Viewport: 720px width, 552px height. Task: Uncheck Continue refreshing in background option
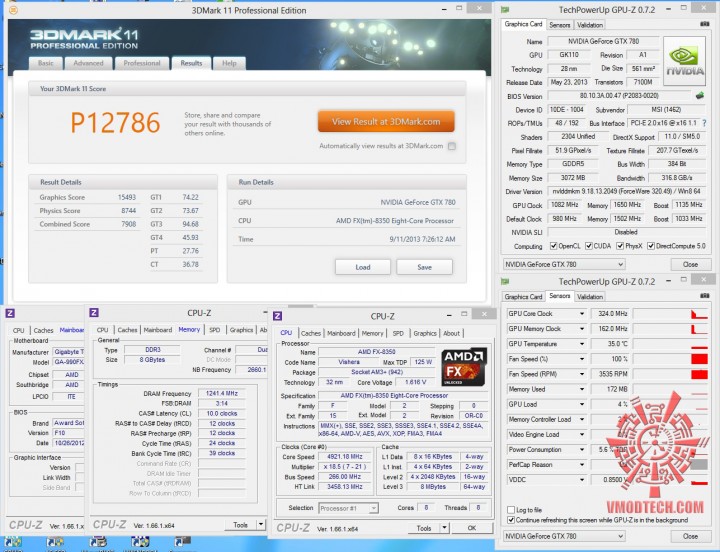511,520
